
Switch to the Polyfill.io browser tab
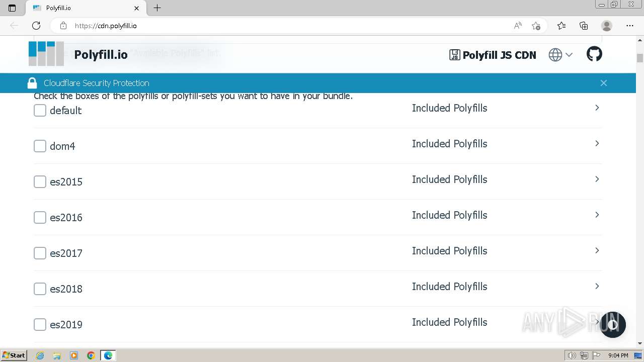point(80,8)
